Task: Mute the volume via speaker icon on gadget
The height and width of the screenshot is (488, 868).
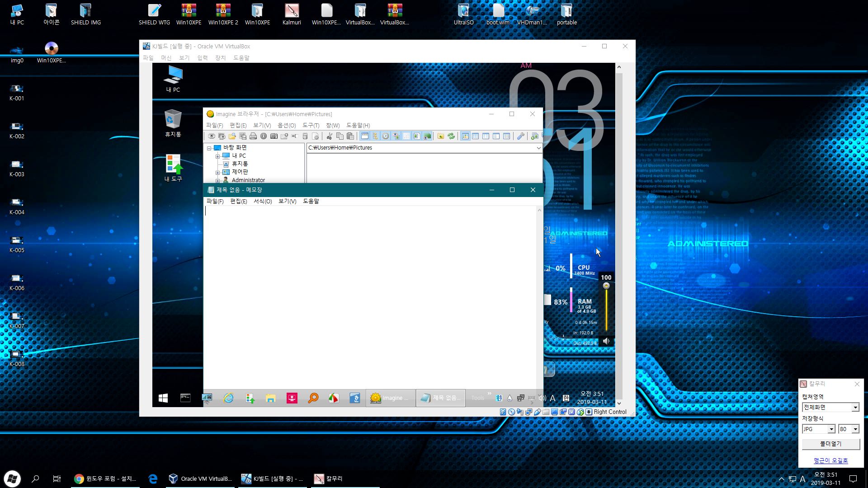Action: tap(606, 341)
